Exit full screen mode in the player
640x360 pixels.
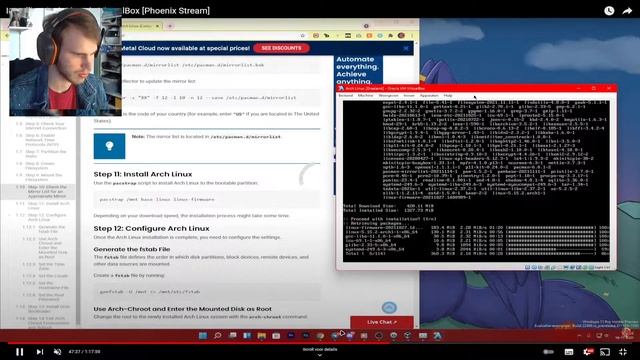(x=623, y=351)
